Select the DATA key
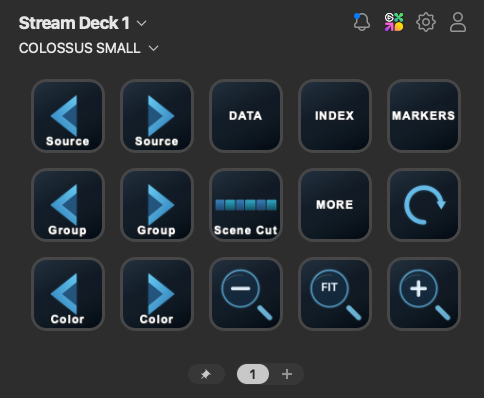 point(246,116)
